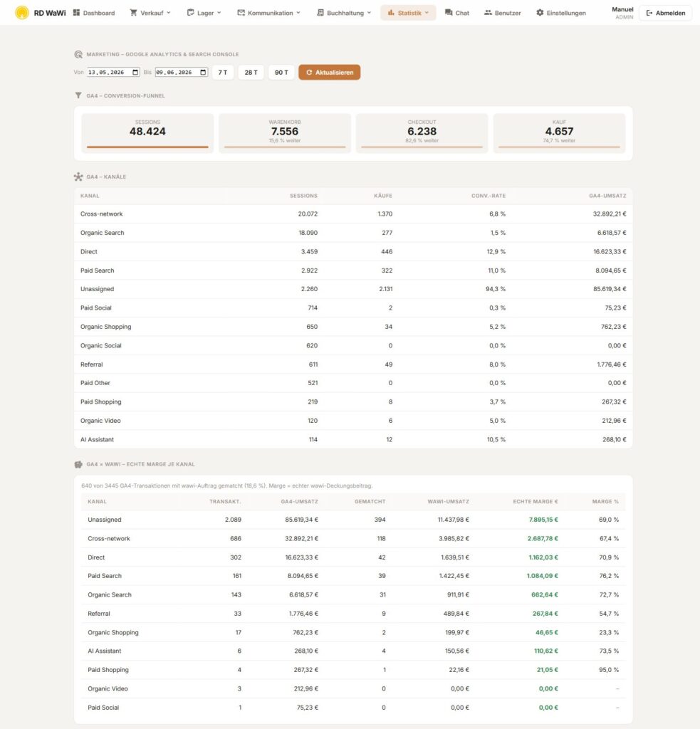
Task: Click Cross-network row in Kanäle table
Action: (353, 214)
